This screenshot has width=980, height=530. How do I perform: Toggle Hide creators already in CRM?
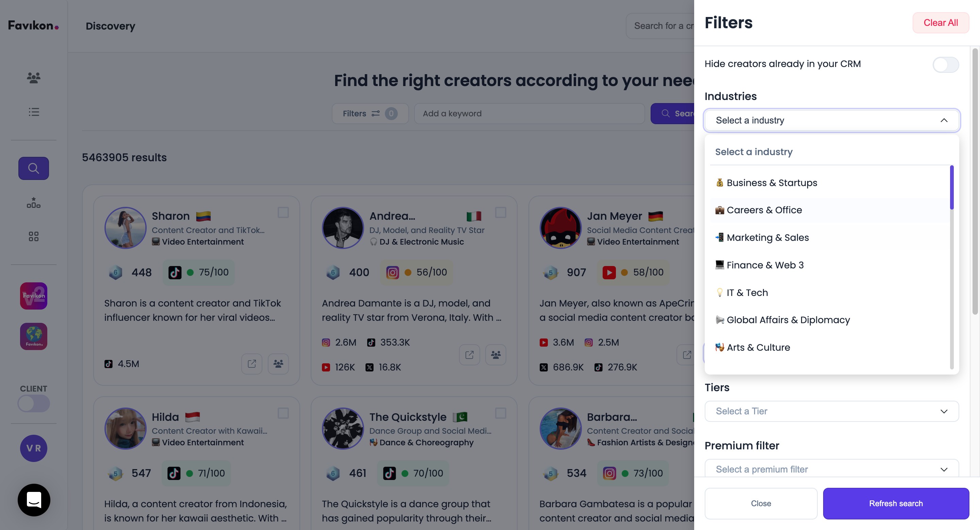coord(945,65)
